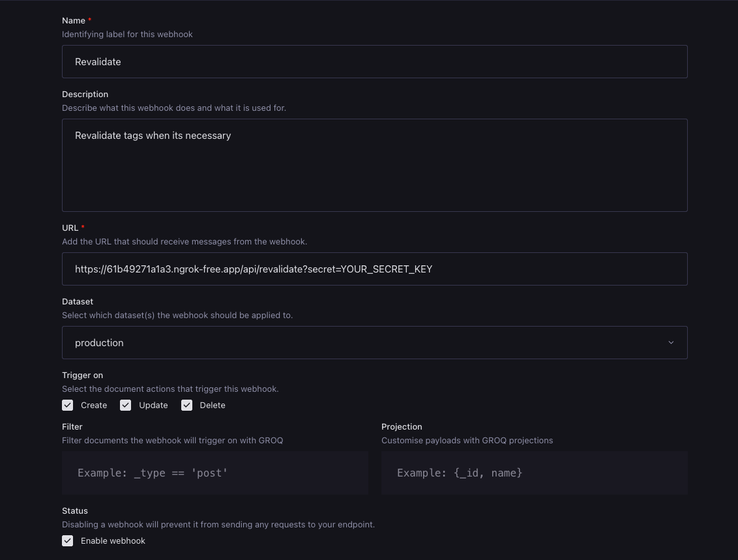Uncheck the Update trigger checkbox

125,405
